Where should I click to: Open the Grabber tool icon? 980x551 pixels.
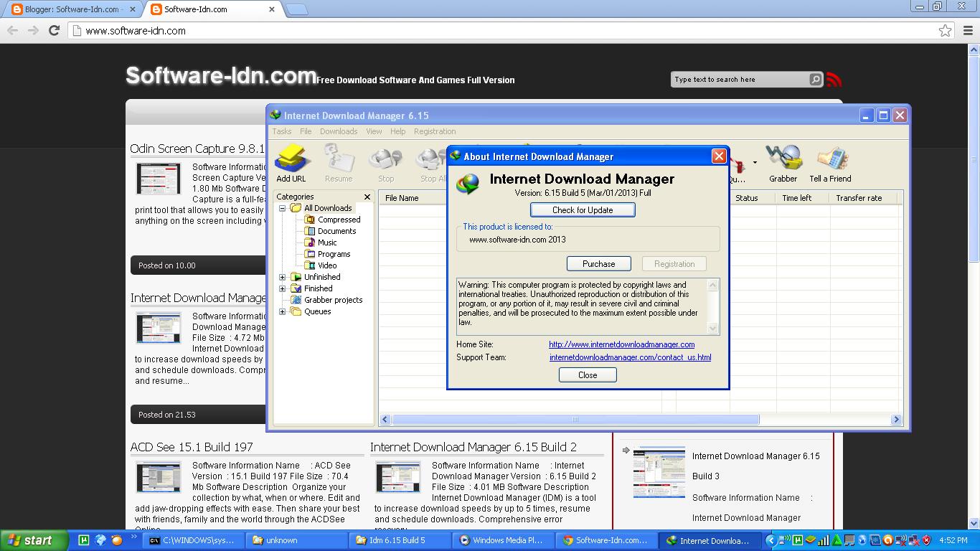(x=783, y=164)
